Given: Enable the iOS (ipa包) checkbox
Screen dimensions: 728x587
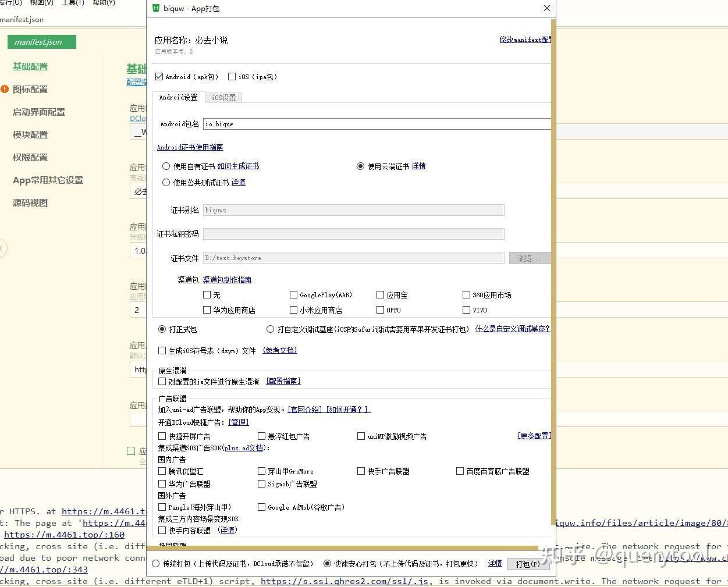Looking at the screenshot, I should [232, 76].
